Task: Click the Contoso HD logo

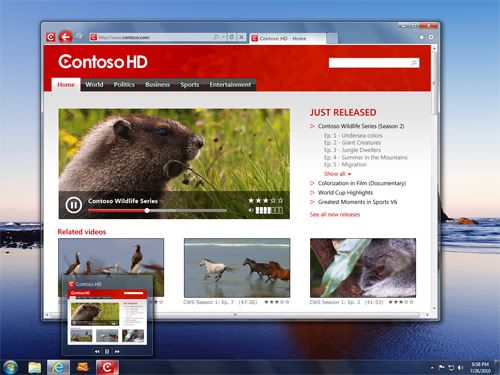Action: (103, 62)
